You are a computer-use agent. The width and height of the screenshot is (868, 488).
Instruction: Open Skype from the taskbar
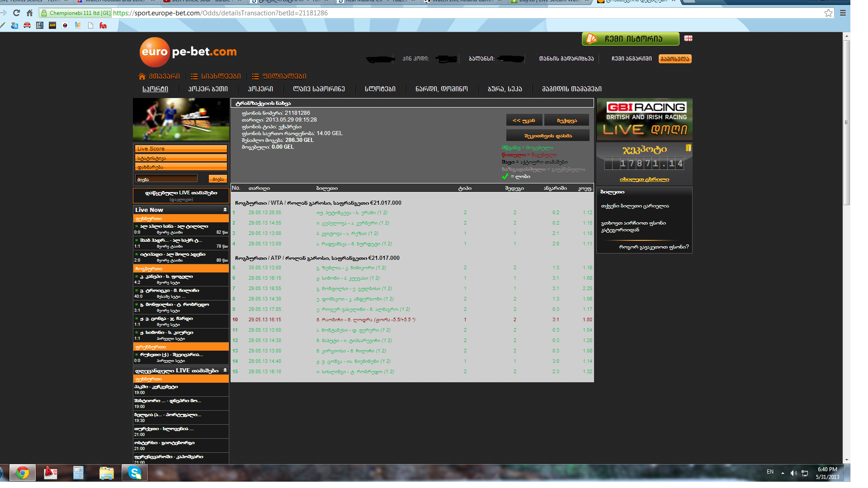(135, 473)
